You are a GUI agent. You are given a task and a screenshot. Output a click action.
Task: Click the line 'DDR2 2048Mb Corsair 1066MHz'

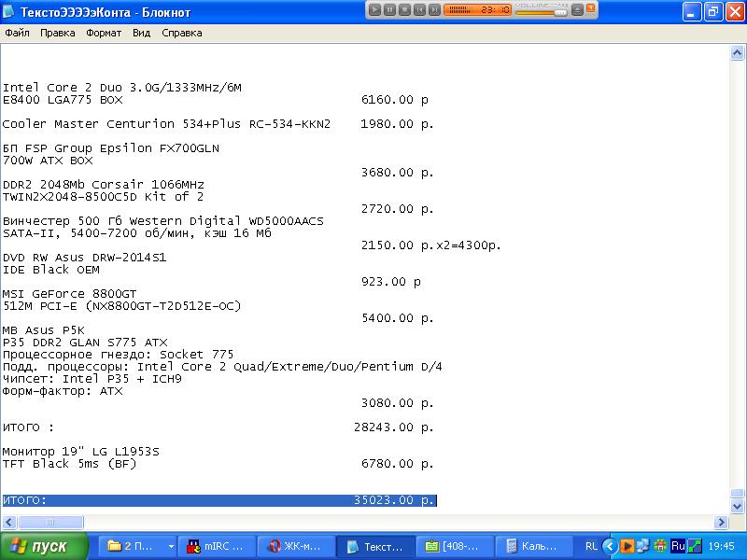pyautogui.click(x=104, y=185)
